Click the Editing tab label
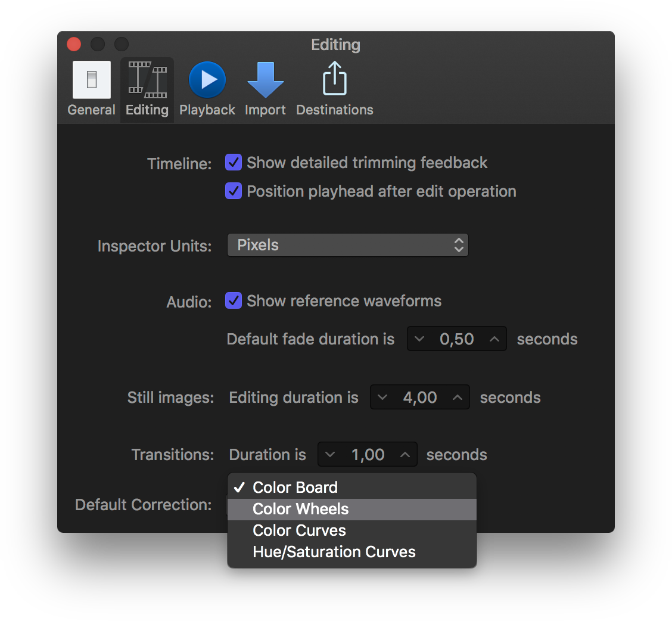672x621 pixels. pos(147,110)
